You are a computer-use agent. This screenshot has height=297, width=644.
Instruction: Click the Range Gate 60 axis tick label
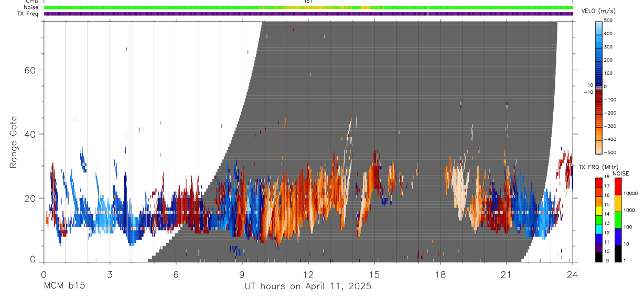tap(30, 70)
